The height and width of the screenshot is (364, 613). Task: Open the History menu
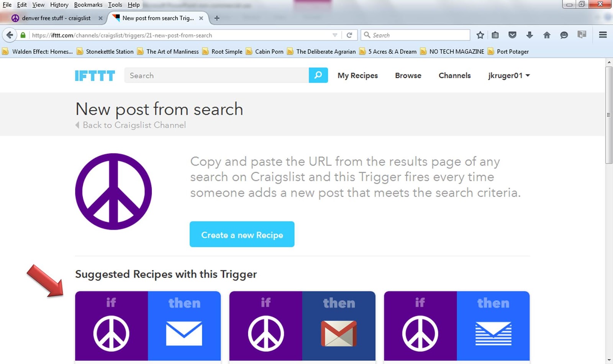pyautogui.click(x=59, y=5)
